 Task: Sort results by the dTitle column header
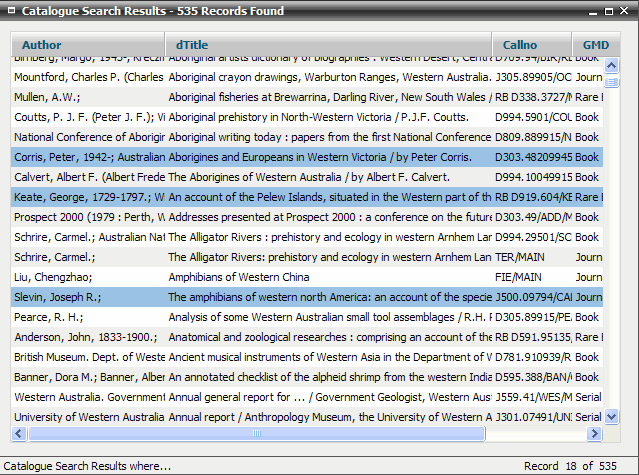[x=192, y=45]
